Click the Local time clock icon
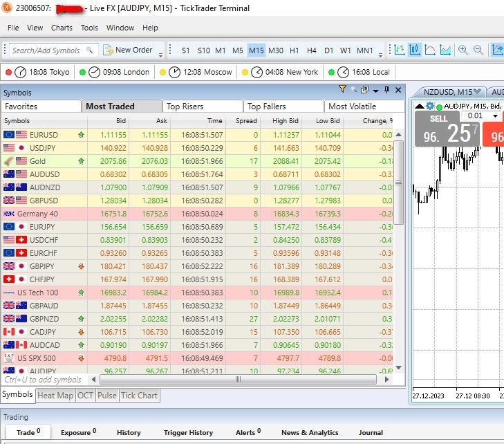Viewport: 504px width, 444px height. 344,72
